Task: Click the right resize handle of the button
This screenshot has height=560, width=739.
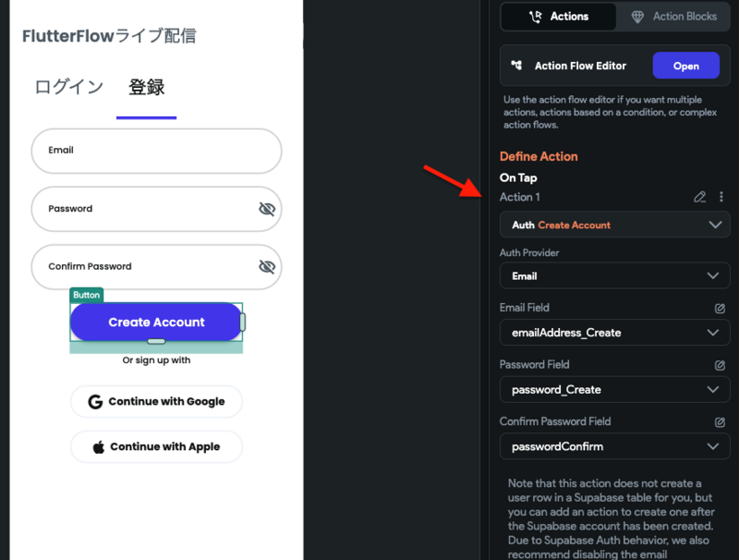Action: (243, 322)
